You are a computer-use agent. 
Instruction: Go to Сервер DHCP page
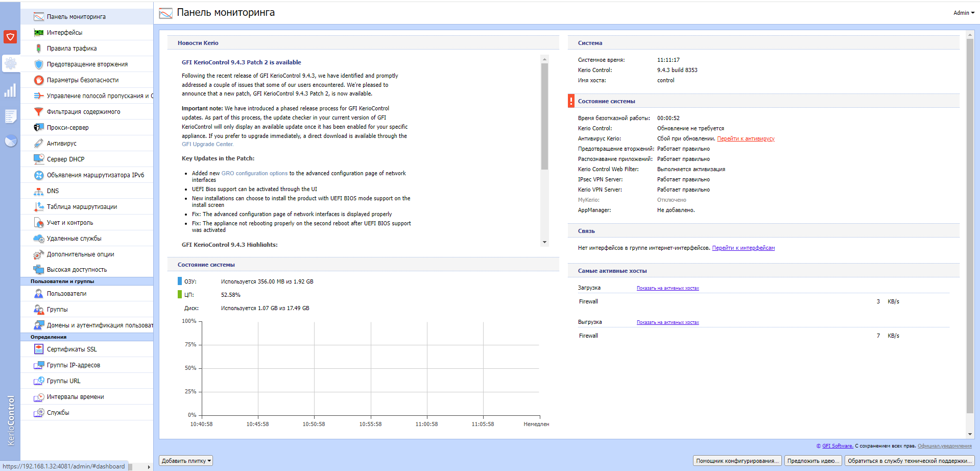65,159
